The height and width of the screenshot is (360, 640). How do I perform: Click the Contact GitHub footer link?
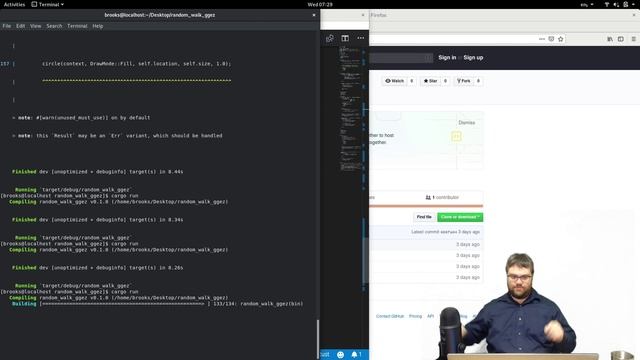click(390, 316)
